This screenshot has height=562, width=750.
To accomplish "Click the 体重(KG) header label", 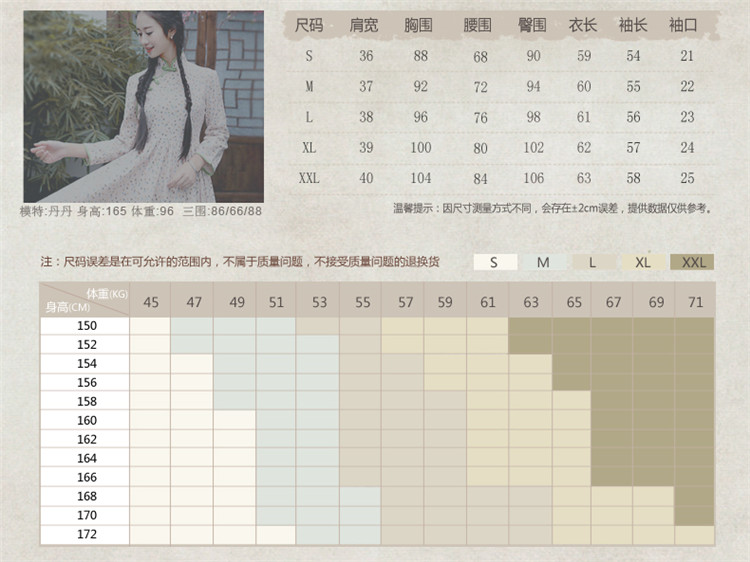I will [x=107, y=293].
